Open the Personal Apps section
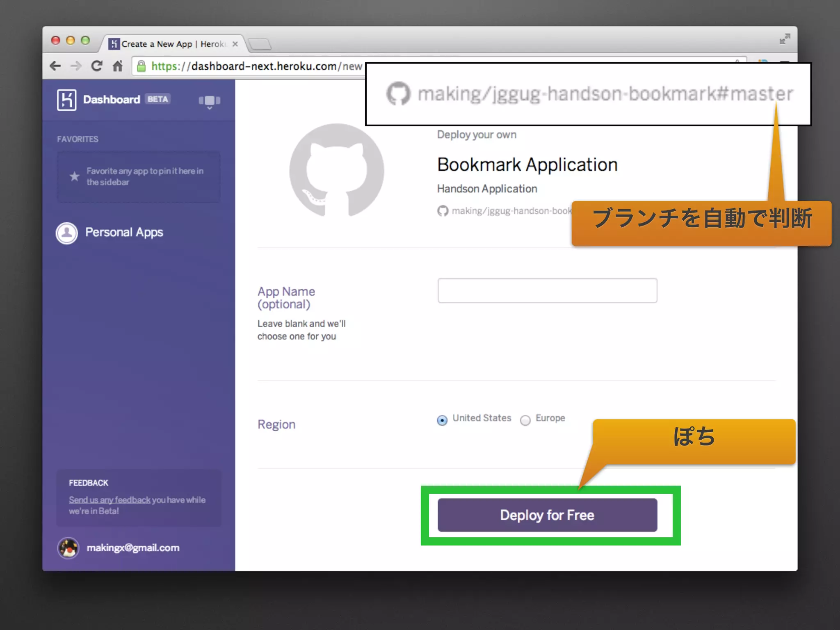 (124, 233)
